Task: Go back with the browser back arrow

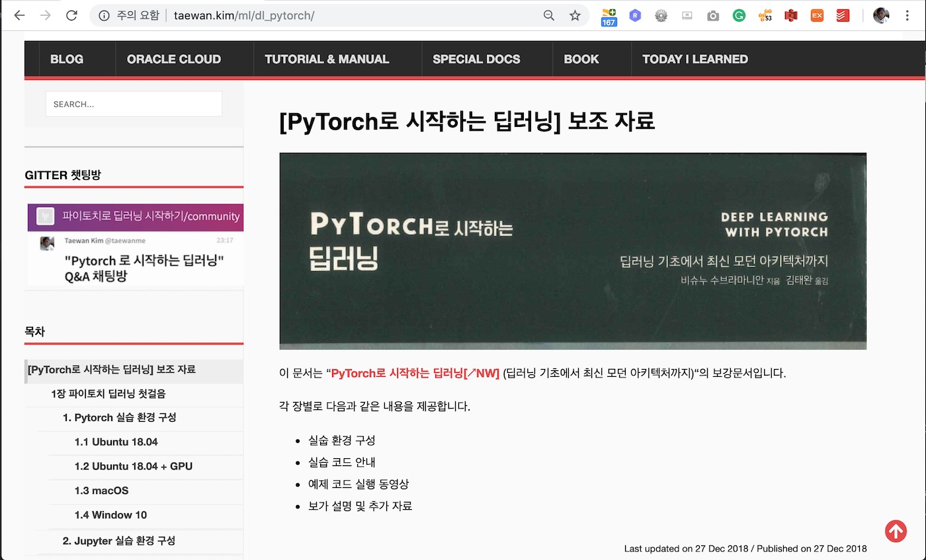Action: 20,15
